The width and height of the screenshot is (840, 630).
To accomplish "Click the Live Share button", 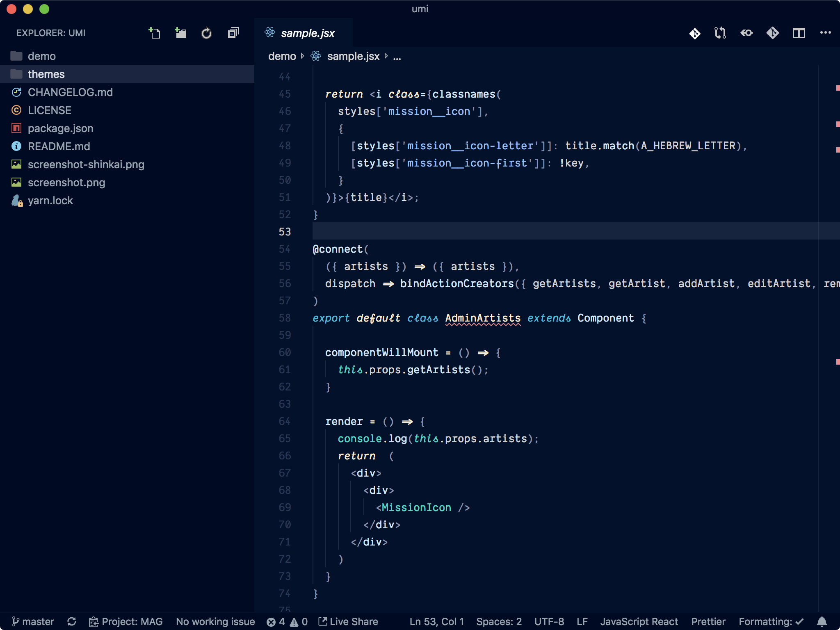I will [x=348, y=622].
